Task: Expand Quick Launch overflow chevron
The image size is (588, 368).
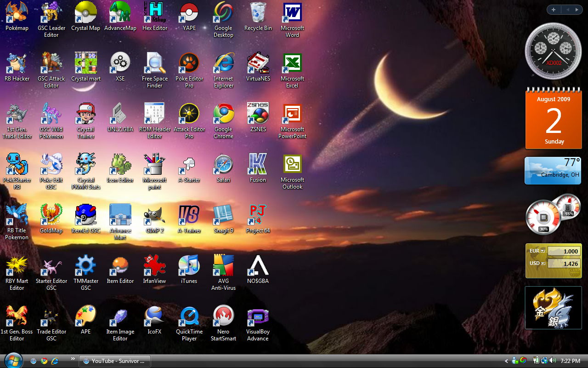Action: pos(73,359)
